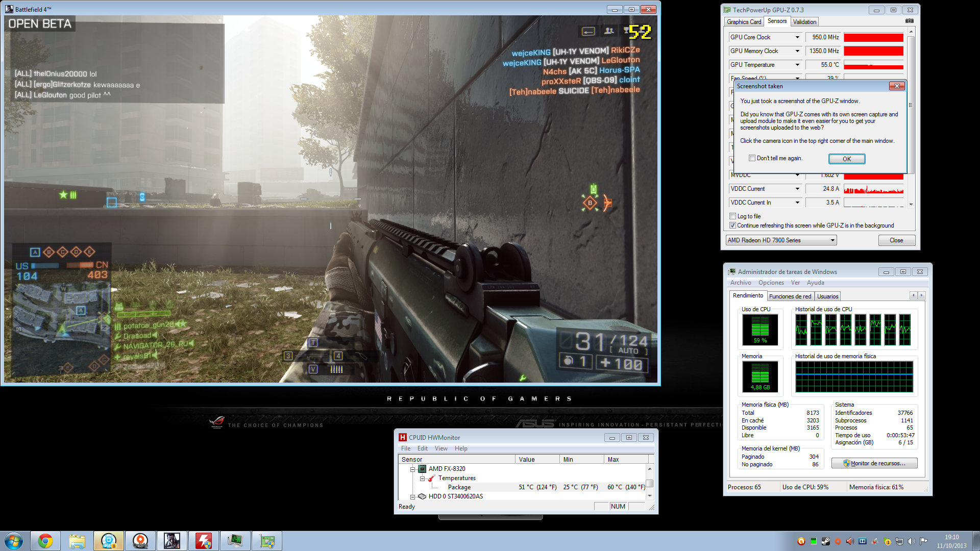This screenshot has width=980, height=551.
Task: Open the Task Manager taskbar icon
Action: pyautogui.click(x=235, y=541)
